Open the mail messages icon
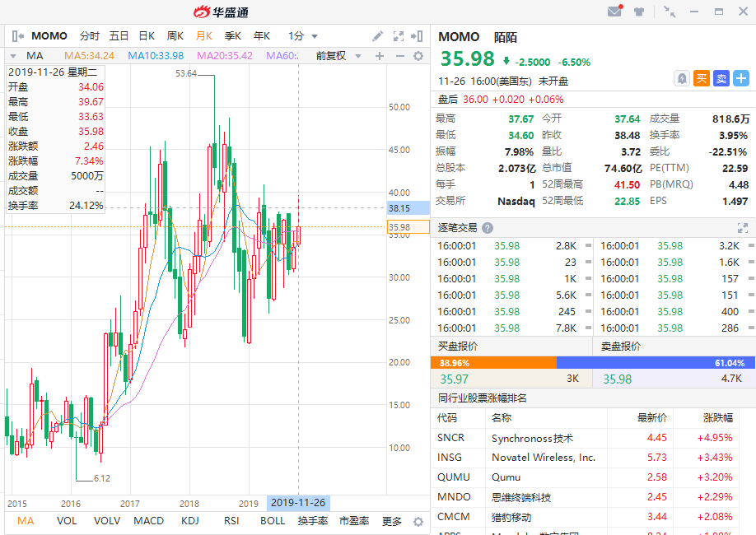This screenshot has height=535, width=756. coord(614,12)
